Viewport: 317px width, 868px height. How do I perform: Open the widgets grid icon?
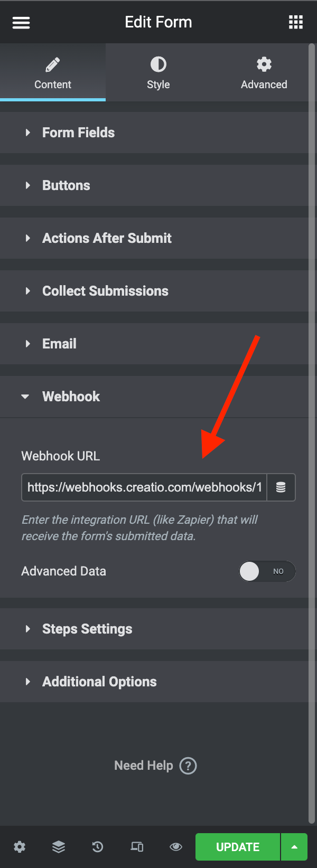click(x=296, y=22)
